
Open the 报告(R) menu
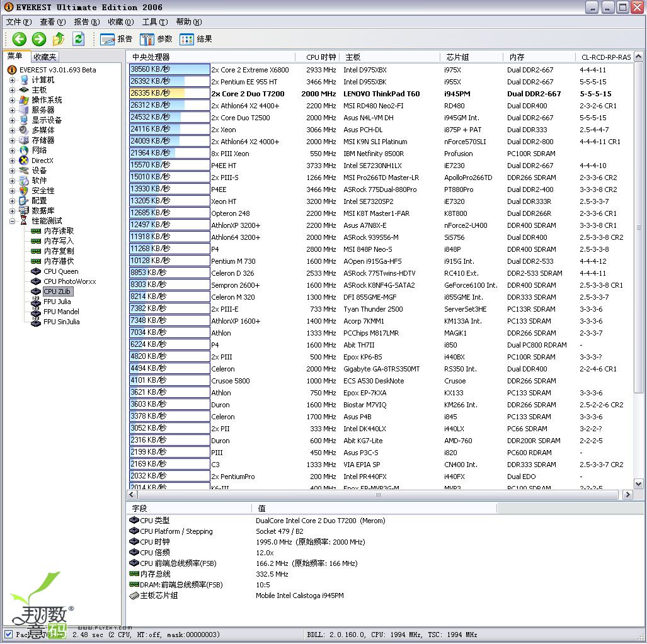(86, 22)
